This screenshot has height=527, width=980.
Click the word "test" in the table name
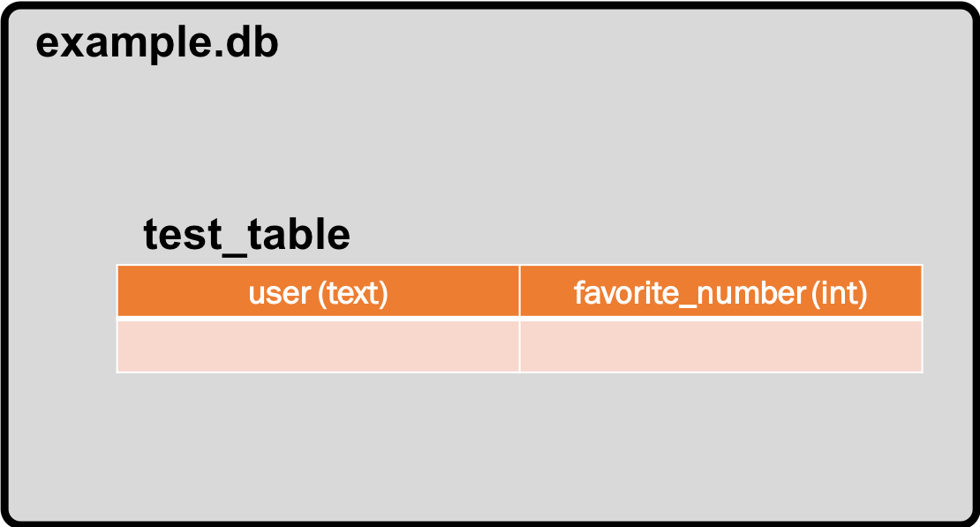pyautogui.click(x=181, y=236)
